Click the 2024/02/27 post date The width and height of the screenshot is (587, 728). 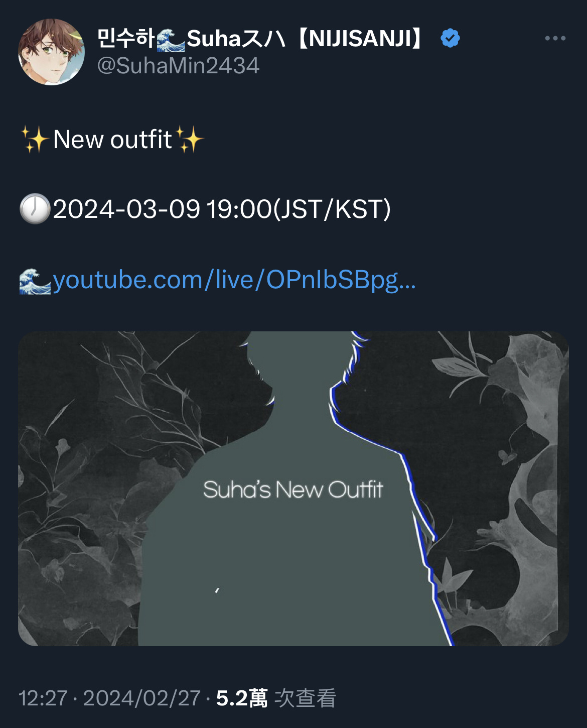(x=142, y=698)
